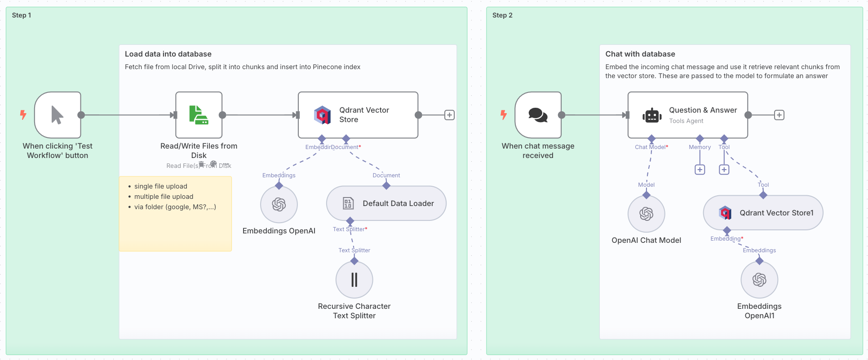Select the 'Test Workflow' manual trigger node

click(58, 115)
